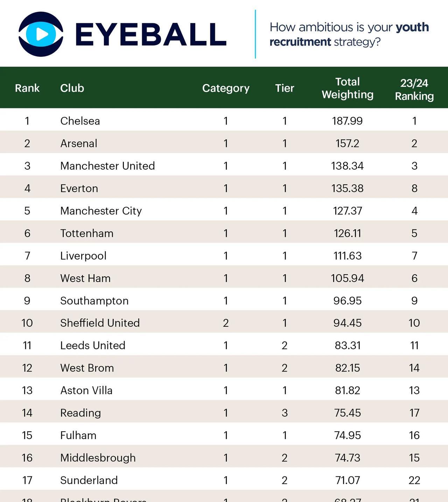
Task: Select the Everton club entry
Action: point(79,188)
